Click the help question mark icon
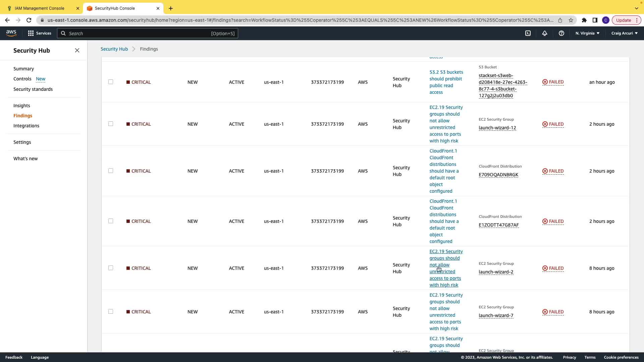This screenshot has height=362, width=644. click(x=561, y=33)
